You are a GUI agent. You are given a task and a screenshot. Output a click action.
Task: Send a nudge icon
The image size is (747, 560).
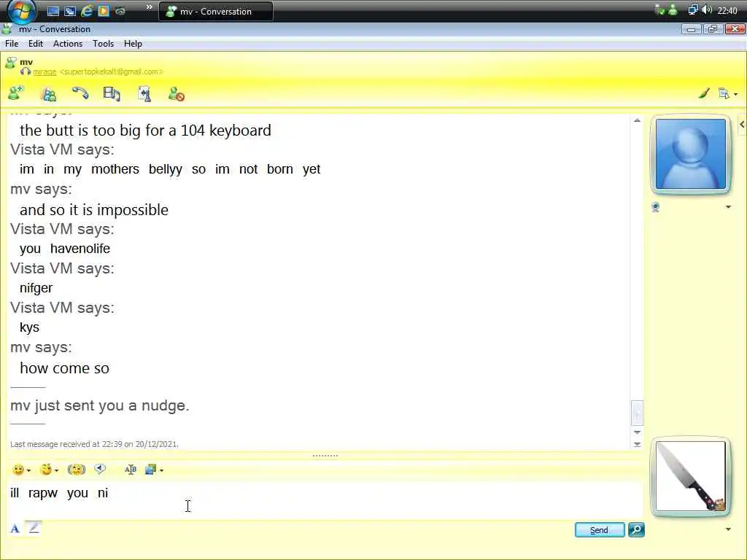[x=76, y=470]
